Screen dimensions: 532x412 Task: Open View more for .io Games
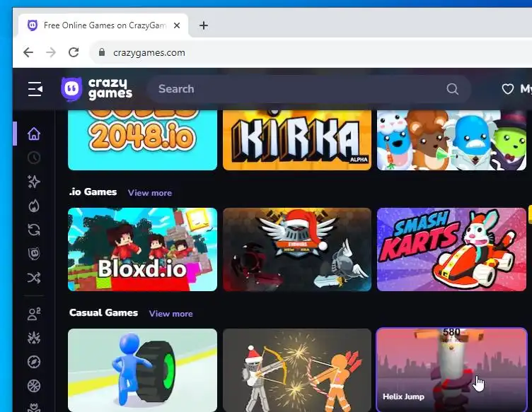(150, 193)
